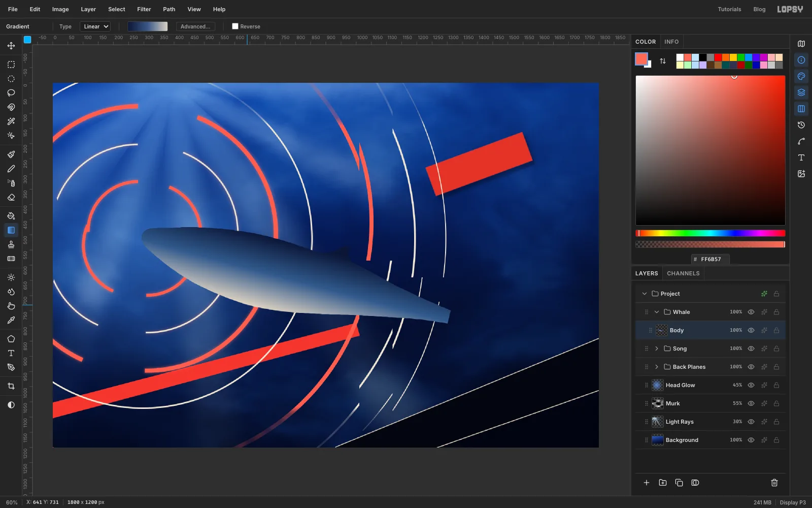Viewport: 812px width, 508px height.
Task: Hide the Body layer
Action: coord(751,330)
